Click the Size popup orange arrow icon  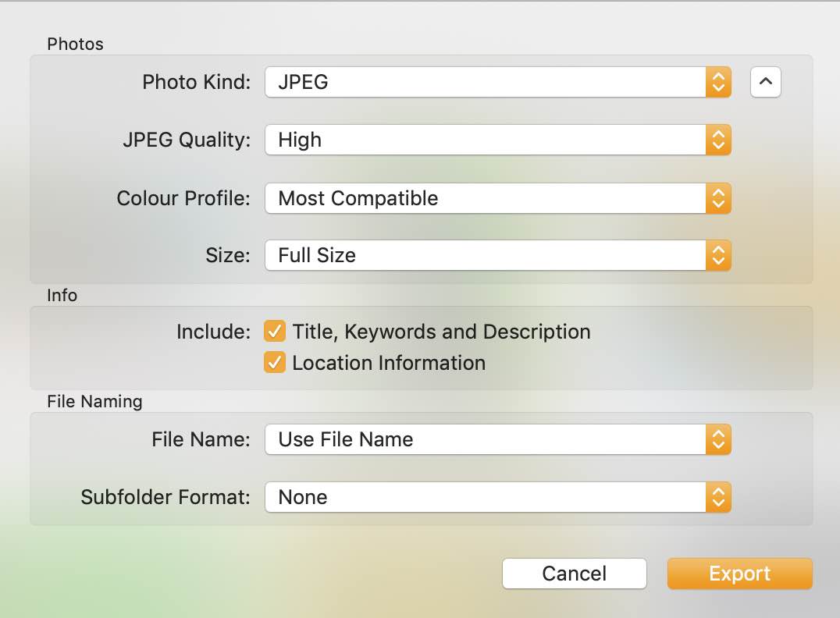(718, 255)
